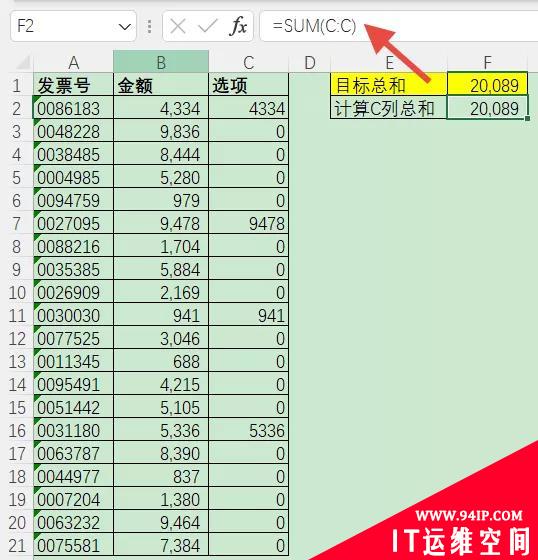Select the yellow cell showing 目标总和
The width and height of the screenshot is (538, 560).
coord(389,84)
